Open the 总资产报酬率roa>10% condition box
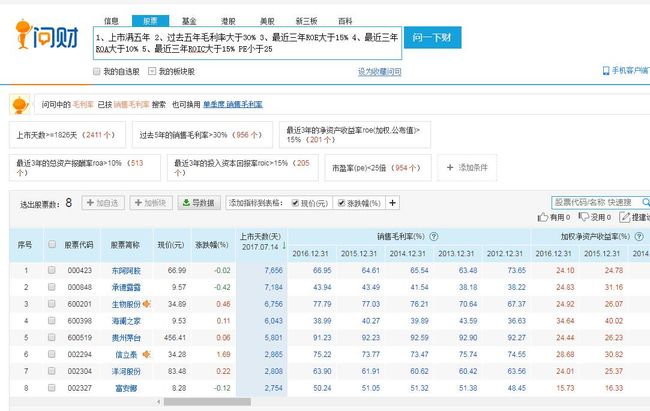Screen dimensions: 650x411 pyautogui.click(x=85, y=168)
